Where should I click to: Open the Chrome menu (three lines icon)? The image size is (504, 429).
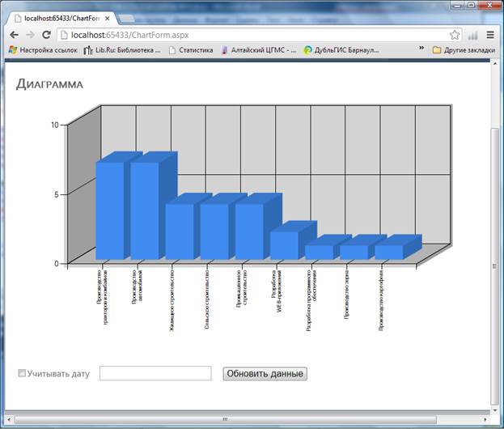pyautogui.click(x=490, y=35)
